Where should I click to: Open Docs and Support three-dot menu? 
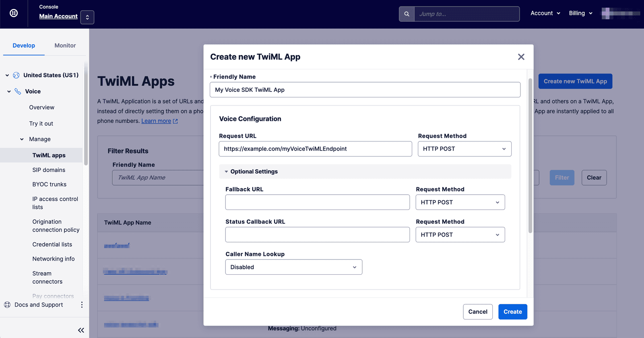[82, 305]
